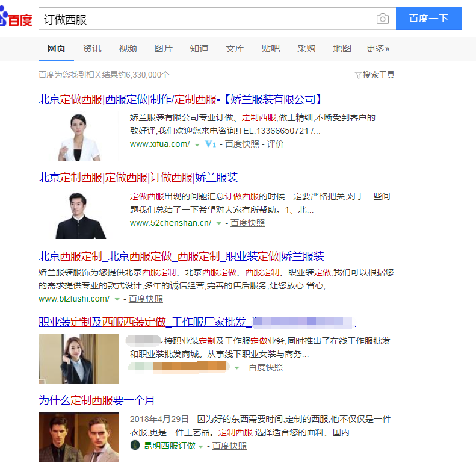Click the round green icon beside 昆明西服订做
The width and height of the screenshot is (476, 469).
coord(135,446)
